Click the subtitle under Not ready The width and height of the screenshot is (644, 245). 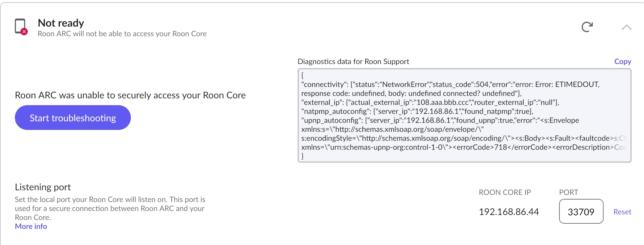[122, 34]
